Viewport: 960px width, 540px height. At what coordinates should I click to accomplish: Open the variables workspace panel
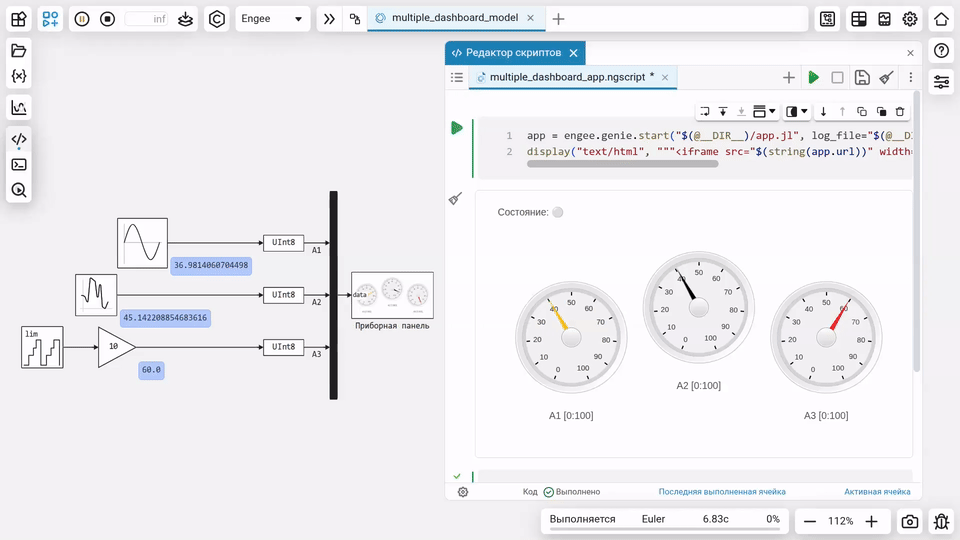tap(18, 76)
